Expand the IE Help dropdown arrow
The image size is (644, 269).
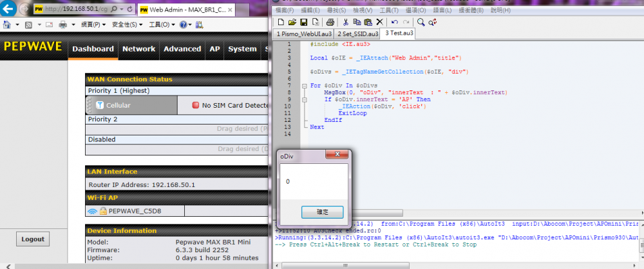click(190, 25)
